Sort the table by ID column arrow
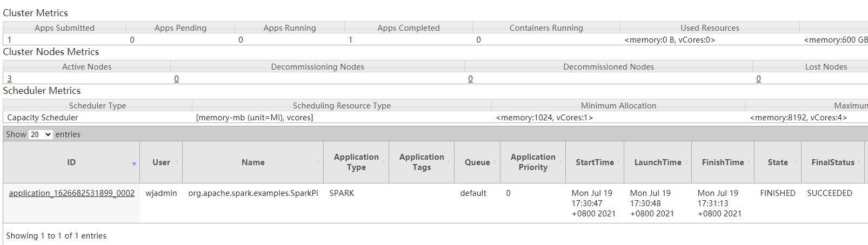 point(134,164)
